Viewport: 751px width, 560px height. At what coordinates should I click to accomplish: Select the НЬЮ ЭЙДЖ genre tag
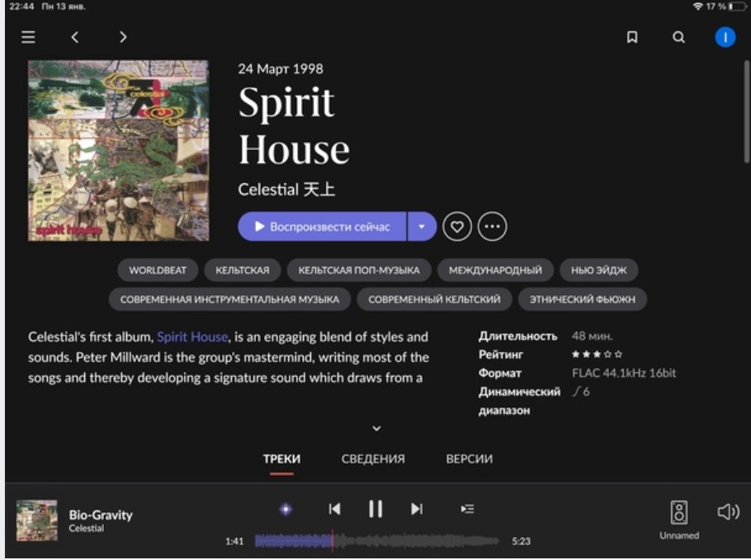click(x=598, y=271)
